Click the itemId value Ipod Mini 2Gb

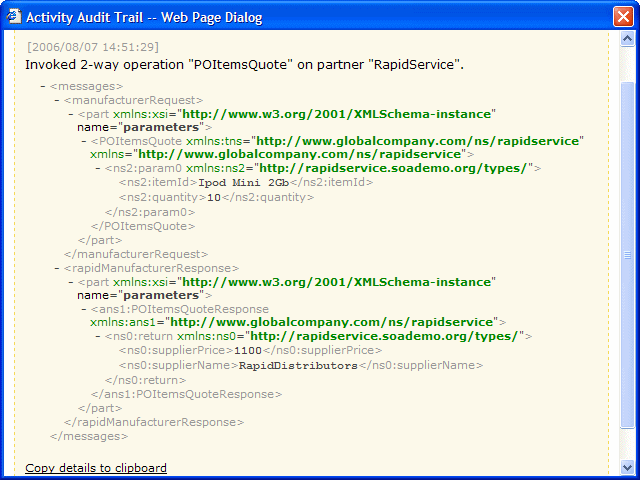coord(244,182)
